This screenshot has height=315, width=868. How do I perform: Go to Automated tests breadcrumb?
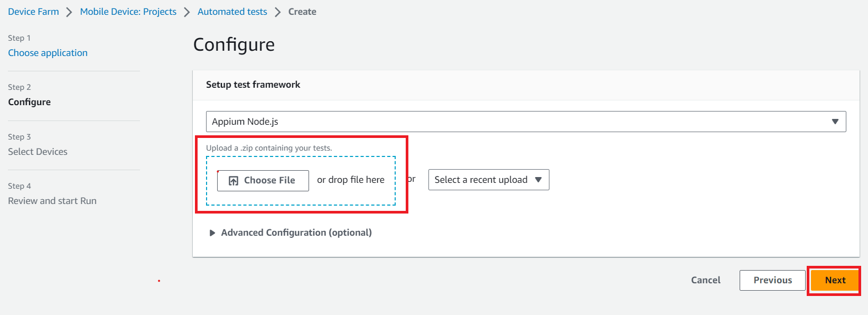coord(232,12)
